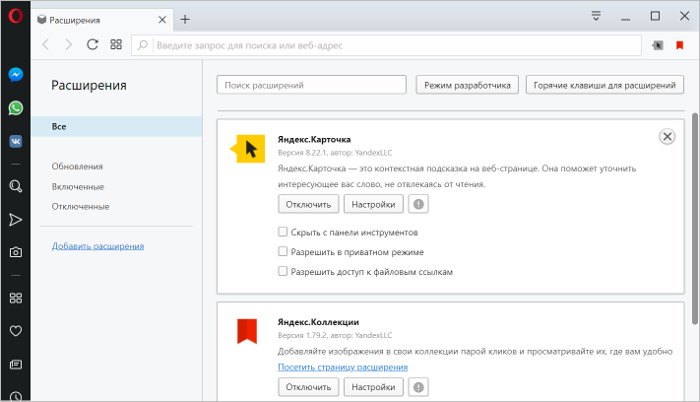
Task: Open Настройки for Яндекс.Карточка
Action: [373, 204]
